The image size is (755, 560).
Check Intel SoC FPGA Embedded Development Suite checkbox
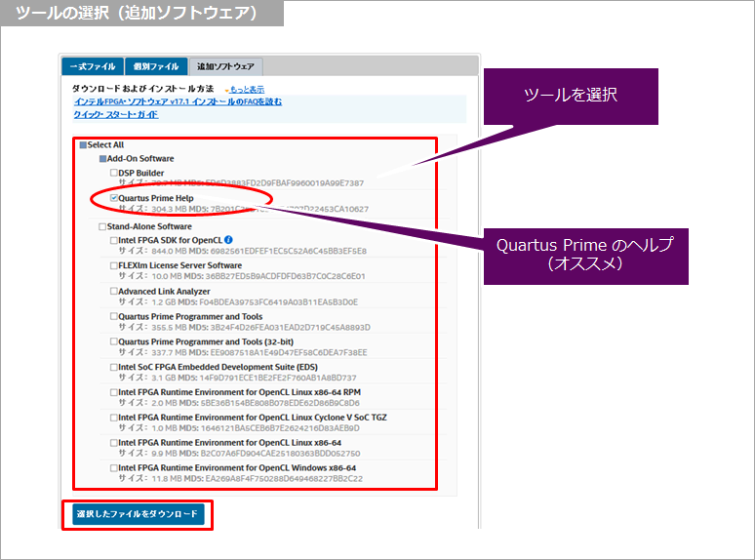tap(113, 367)
